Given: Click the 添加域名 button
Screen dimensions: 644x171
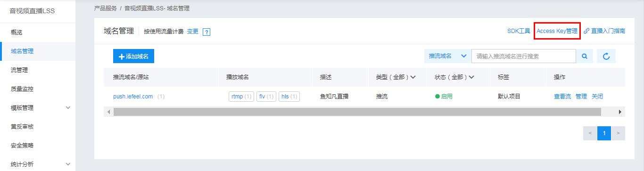Looking at the screenshot, I should (x=133, y=56).
